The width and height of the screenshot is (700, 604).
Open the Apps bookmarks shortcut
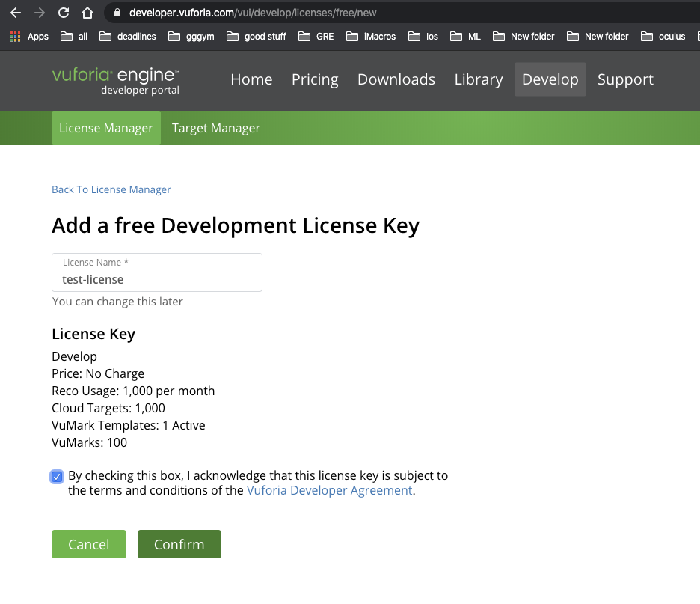tap(29, 37)
